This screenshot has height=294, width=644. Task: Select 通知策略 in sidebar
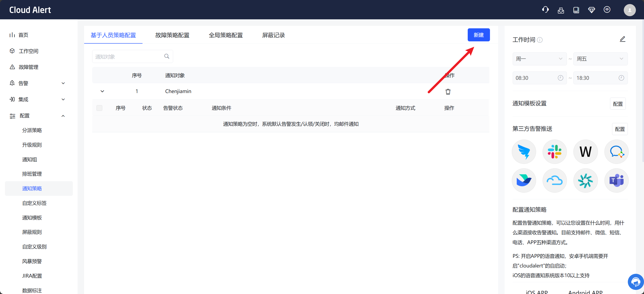(x=39, y=189)
